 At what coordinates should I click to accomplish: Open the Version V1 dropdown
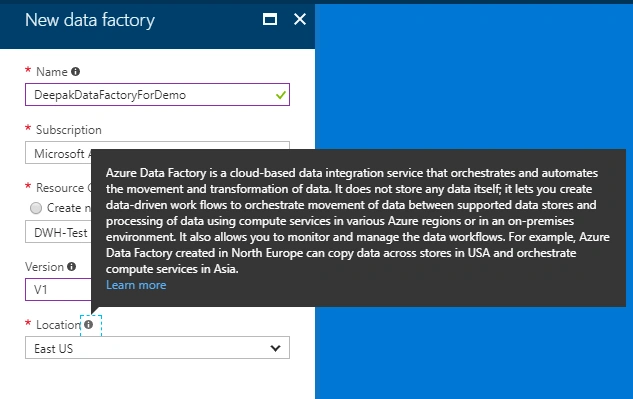pos(58,289)
